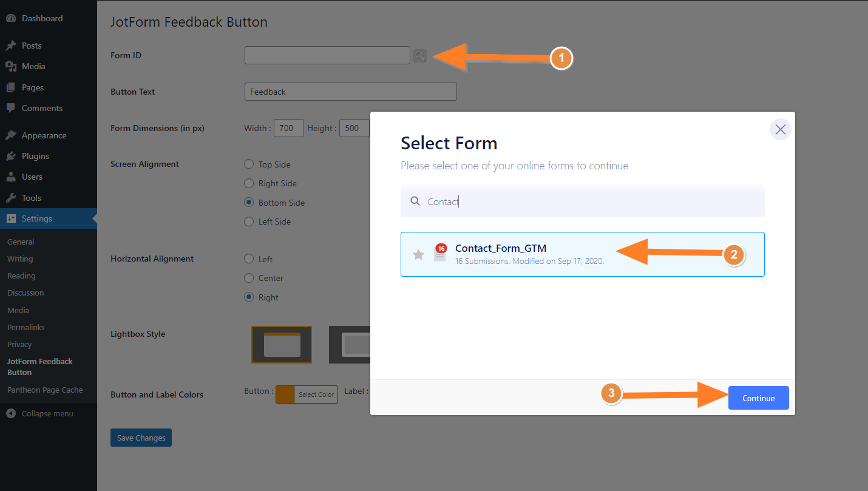Click the Tools wrench icon
The height and width of the screenshot is (491, 868).
click(11, 198)
